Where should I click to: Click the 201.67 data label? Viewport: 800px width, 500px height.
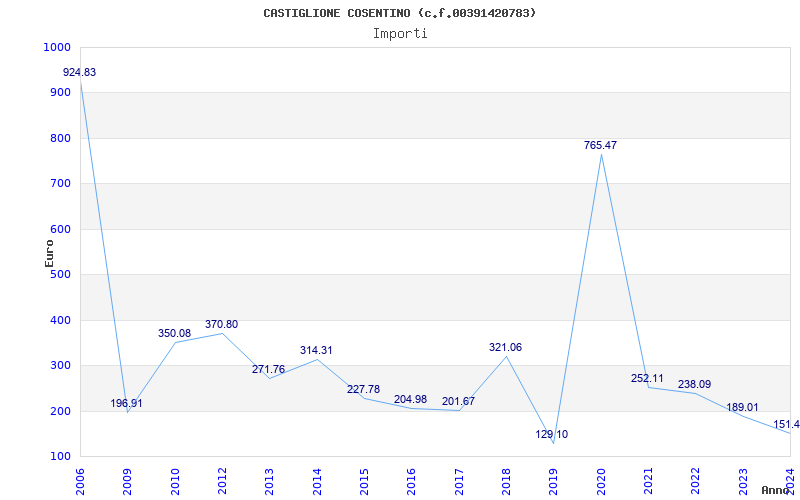pos(458,402)
